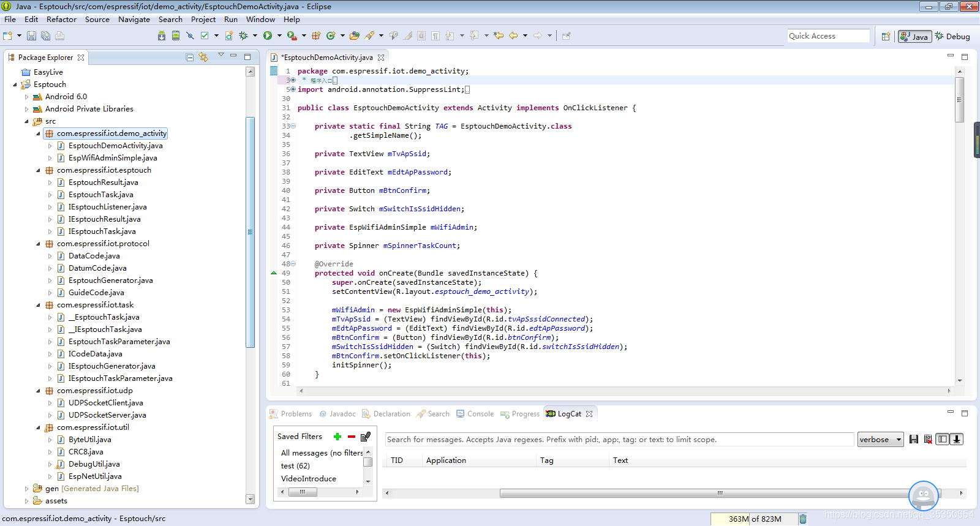Close the EsptouchDemoActivity.java editor tab
Viewport: 980px width, 526px height.
click(x=381, y=58)
